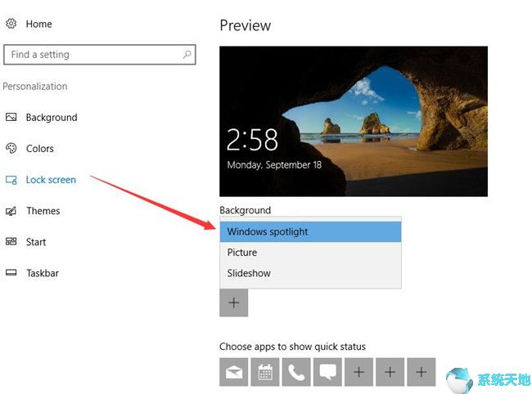Click the Find a setting search box
This screenshot has height=394, width=532.
[99, 55]
